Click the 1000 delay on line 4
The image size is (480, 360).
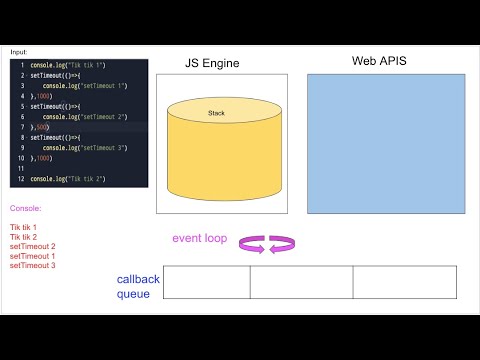coord(43,96)
